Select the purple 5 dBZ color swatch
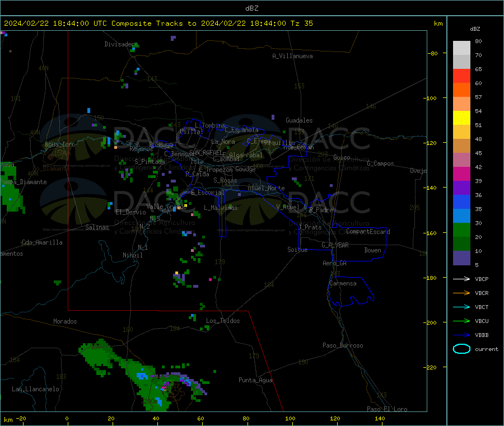This screenshot has width=504, height=426. point(461,258)
